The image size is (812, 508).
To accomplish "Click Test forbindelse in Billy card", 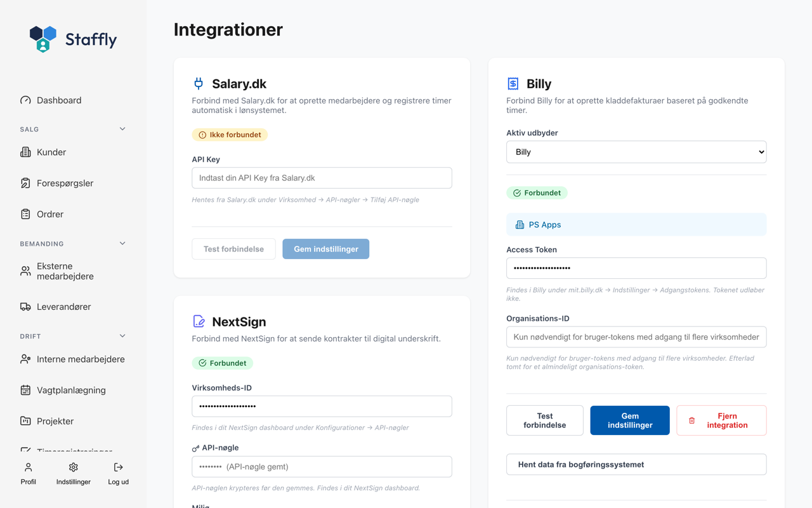I will click(x=545, y=420).
